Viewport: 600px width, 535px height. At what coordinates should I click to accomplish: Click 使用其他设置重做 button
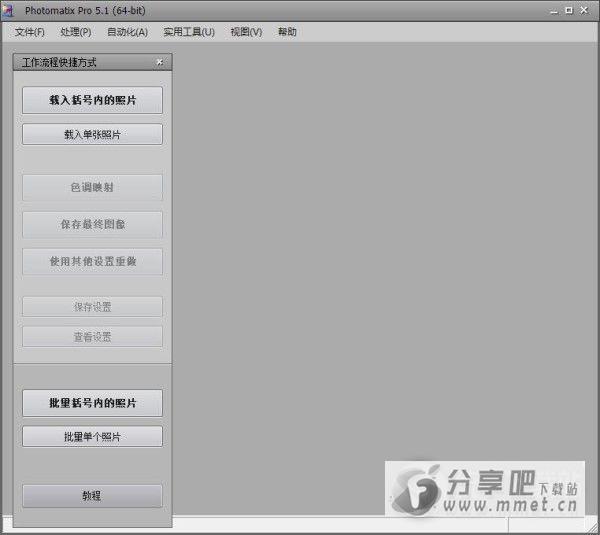coord(92,261)
